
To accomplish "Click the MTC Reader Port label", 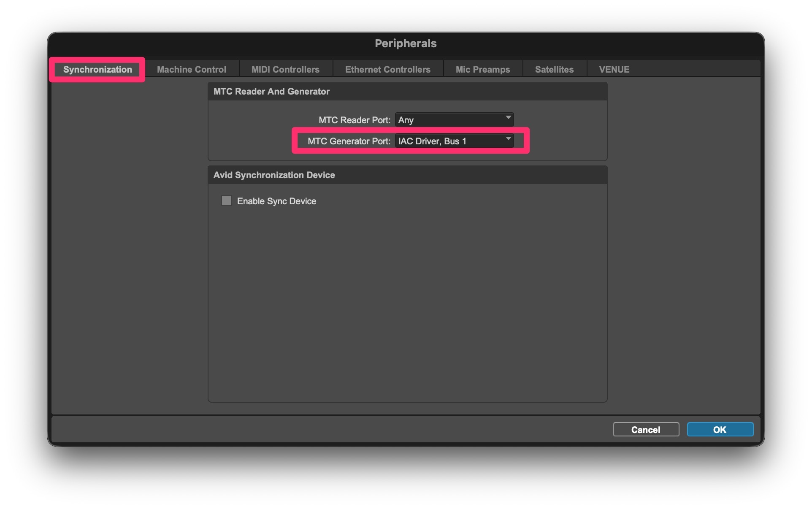I will pyautogui.click(x=354, y=120).
